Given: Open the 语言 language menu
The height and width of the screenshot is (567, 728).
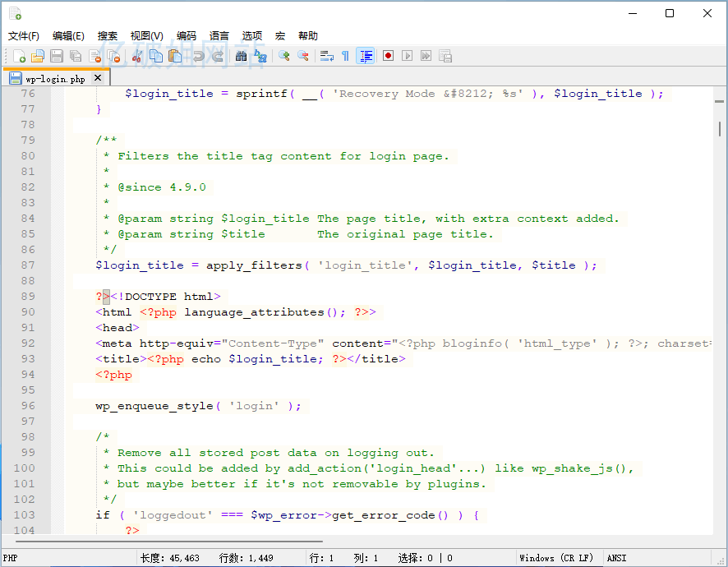Looking at the screenshot, I should pos(219,36).
